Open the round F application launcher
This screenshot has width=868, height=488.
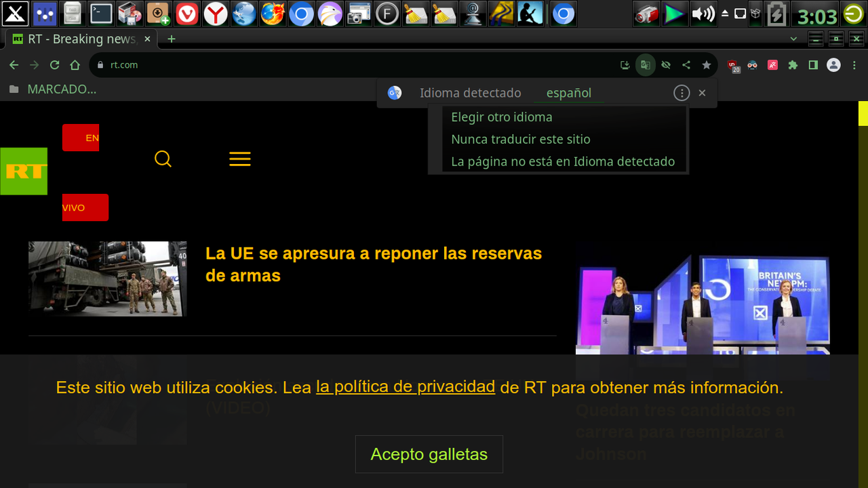[x=387, y=14]
